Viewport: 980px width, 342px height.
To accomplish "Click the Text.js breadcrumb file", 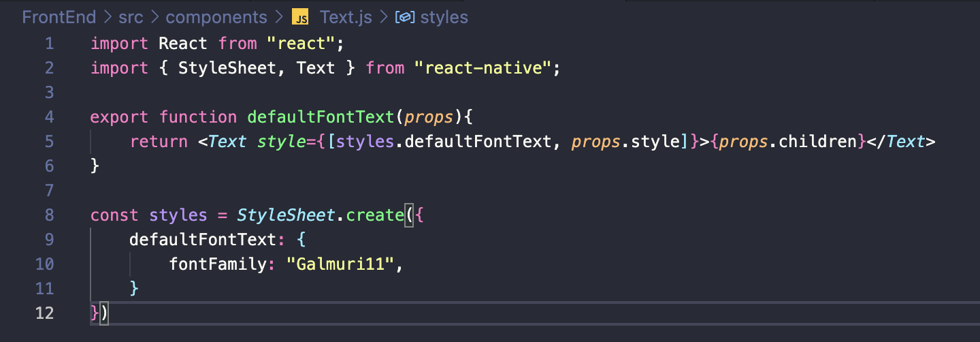I will 346,17.
